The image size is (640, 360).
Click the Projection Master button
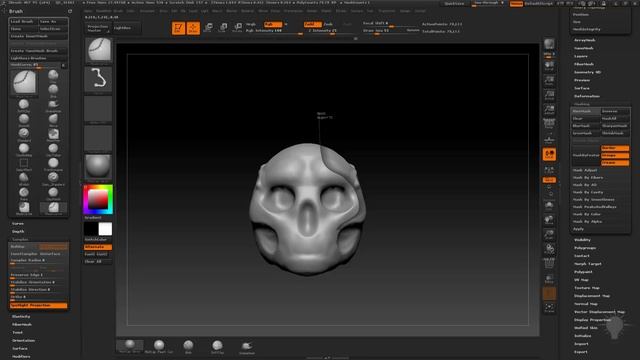(98, 28)
